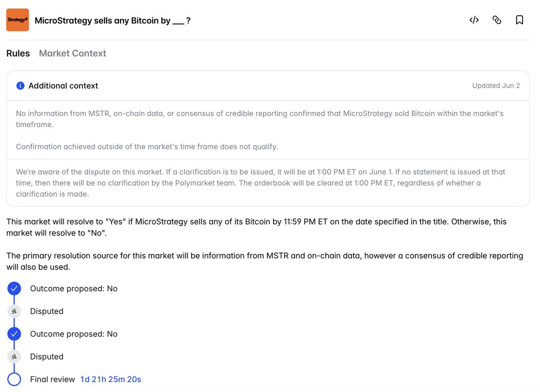The width and height of the screenshot is (540, 392).
Task: Click the second Disputed step label
Action: (47, 356)
